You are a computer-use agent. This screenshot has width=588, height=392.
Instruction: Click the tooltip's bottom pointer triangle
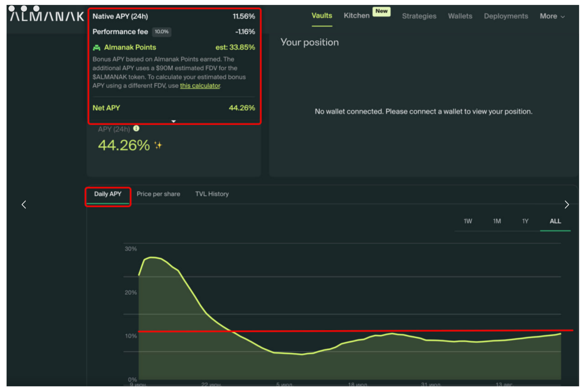tap(173, 121)
